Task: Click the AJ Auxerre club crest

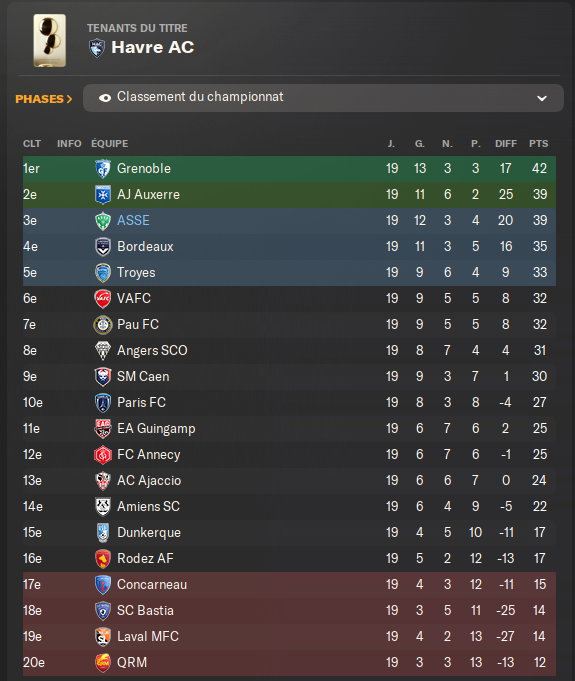Action: tap(103, 195)
